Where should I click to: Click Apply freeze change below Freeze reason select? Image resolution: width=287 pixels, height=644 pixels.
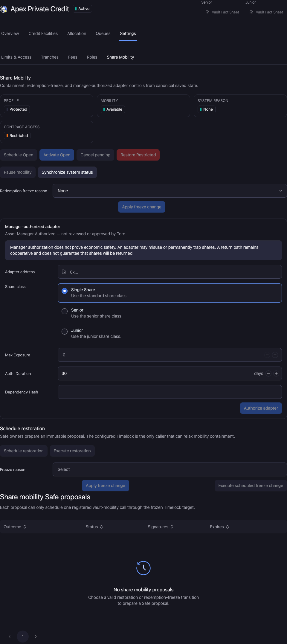point(106,486)
